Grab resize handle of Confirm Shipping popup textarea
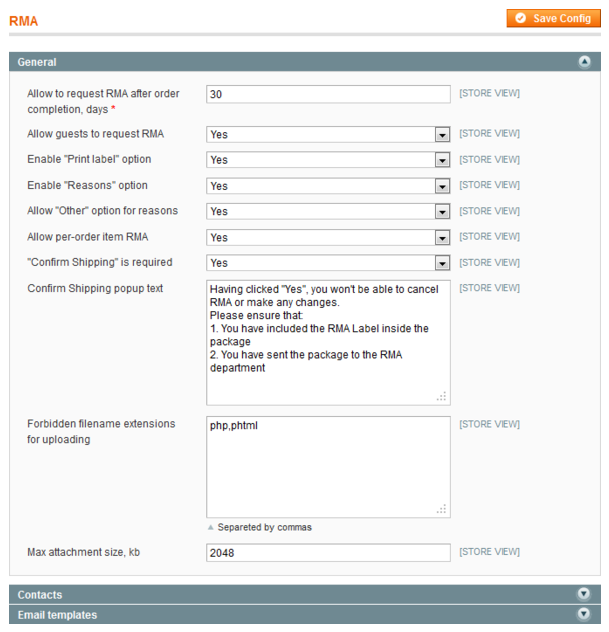The width and height of the screenshot is (609, 632). pyautogui.click(x=442, y=397)
